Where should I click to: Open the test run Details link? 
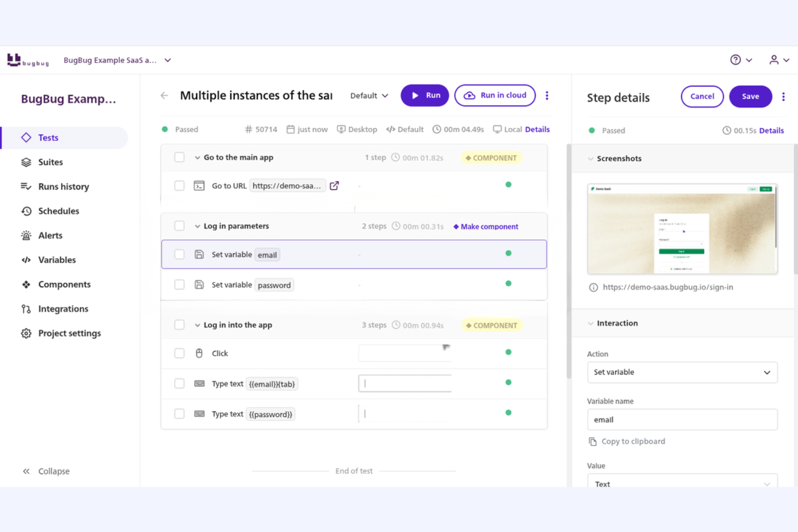point(537,129)
